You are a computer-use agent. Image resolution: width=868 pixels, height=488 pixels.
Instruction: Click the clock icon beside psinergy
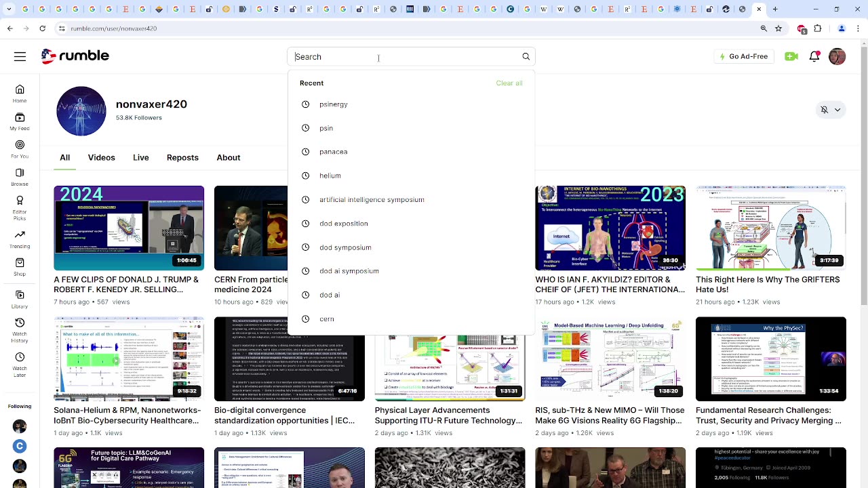tap(305, 104)
